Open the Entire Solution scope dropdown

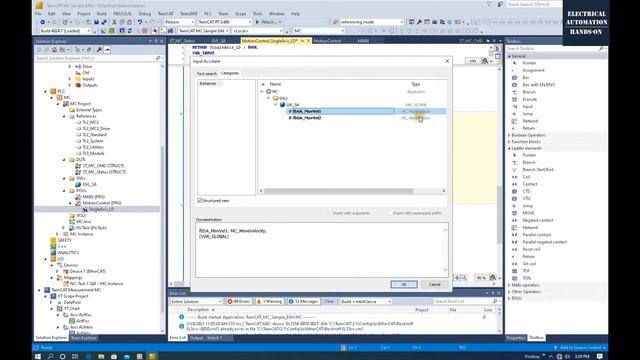pos(196,301)
